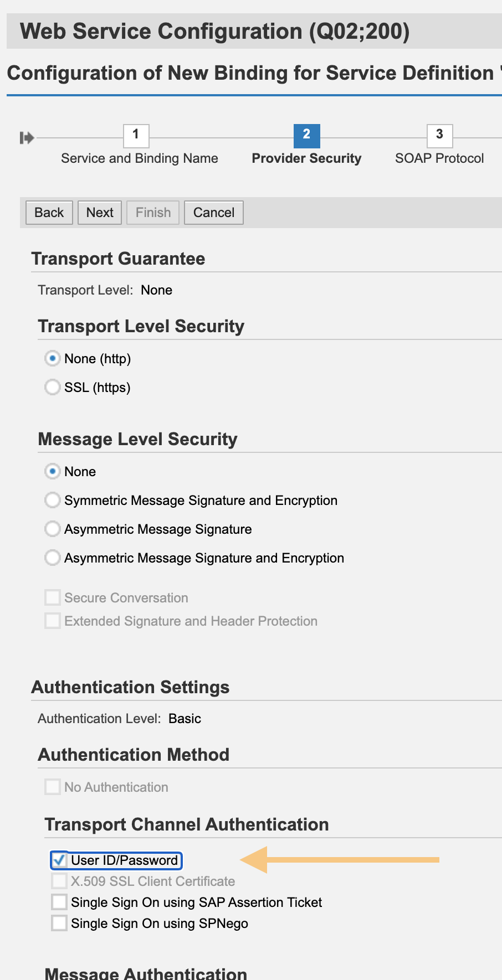Select None (http) transport security
This screenshot has width=502, height=980.
(53, 359)
